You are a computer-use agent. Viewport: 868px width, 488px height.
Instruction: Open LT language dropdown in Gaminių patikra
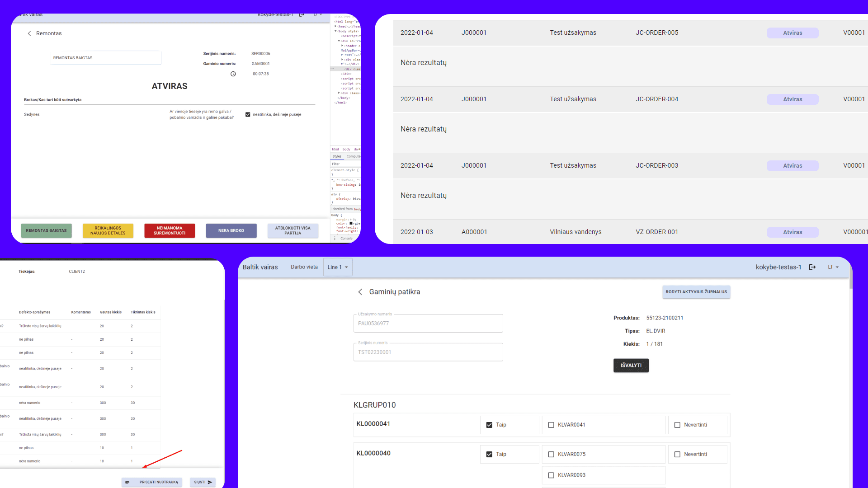tap(833, 267)
